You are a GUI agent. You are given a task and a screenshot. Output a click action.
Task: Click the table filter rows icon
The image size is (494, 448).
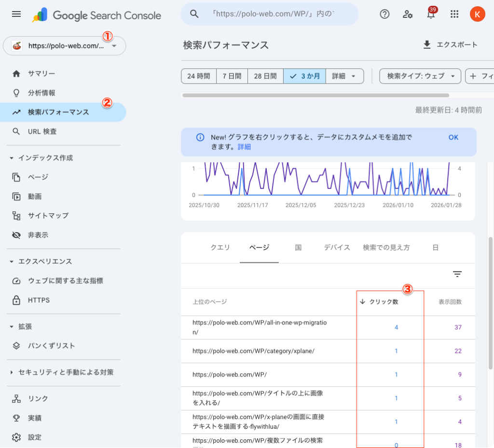(457, 274)
